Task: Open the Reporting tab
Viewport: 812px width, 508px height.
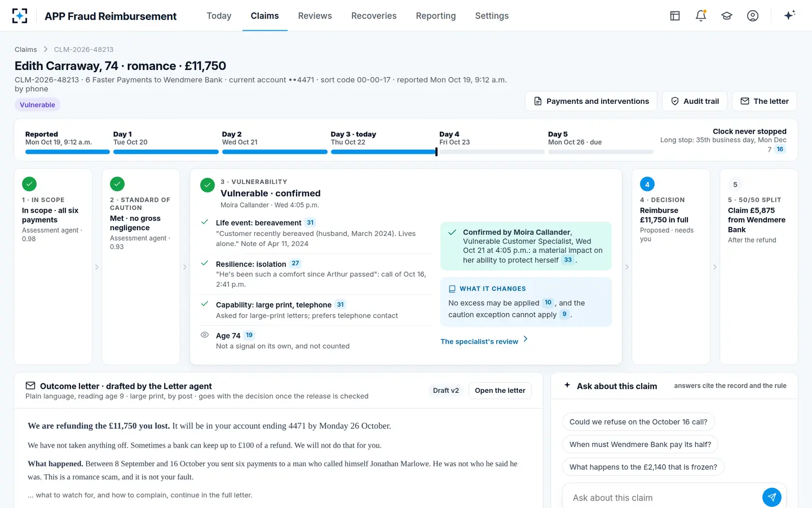Action: (x=436, y=16)
